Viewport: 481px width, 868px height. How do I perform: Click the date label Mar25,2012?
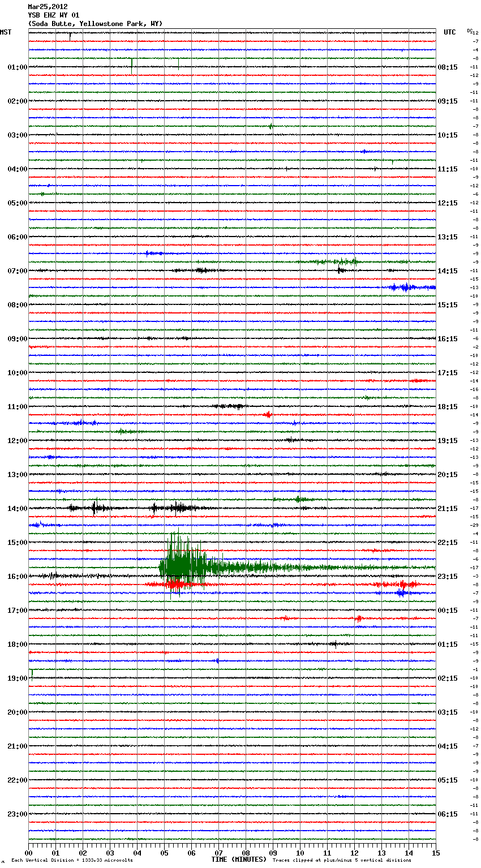click(48, 7)
